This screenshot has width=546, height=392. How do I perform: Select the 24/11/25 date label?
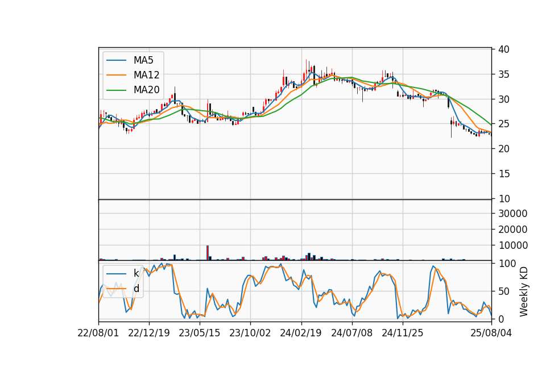click(403, 333)
